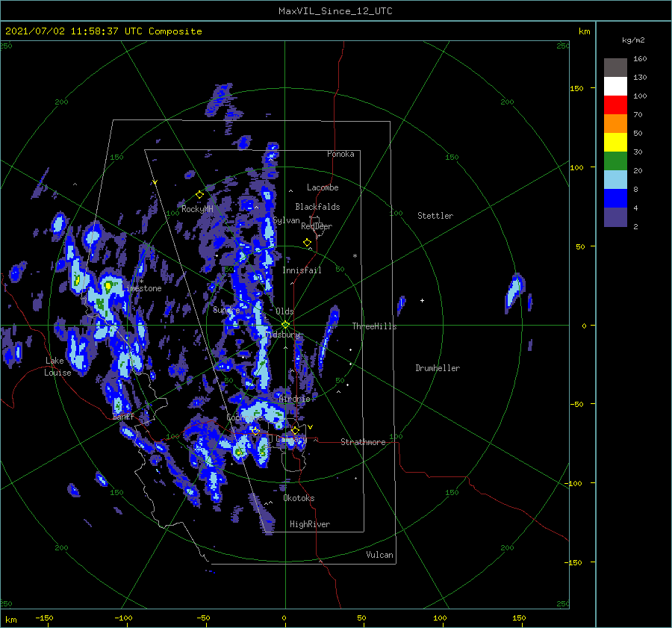Click the Blackfalds city label
672x628 pixels.
tap(317, 207)
